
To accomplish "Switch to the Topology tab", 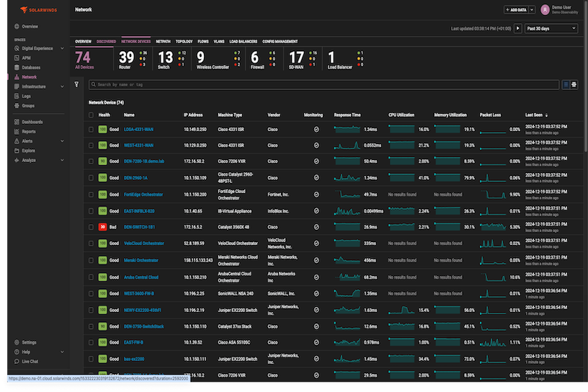I will point(184,42).
